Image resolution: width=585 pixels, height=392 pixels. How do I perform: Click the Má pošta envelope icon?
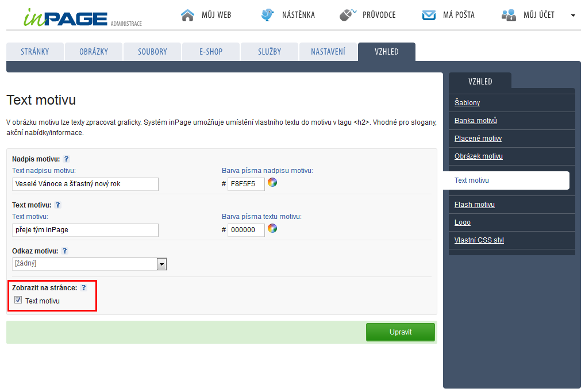click(x=429, y=16)
